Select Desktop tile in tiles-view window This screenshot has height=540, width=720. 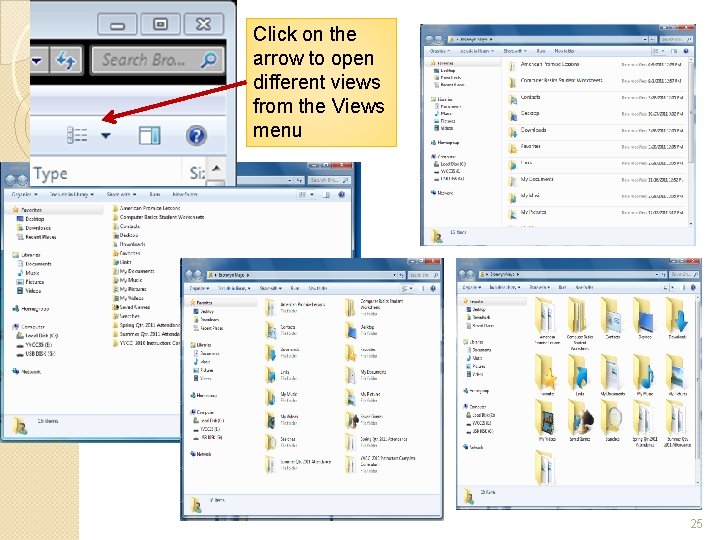pos(361,330)
